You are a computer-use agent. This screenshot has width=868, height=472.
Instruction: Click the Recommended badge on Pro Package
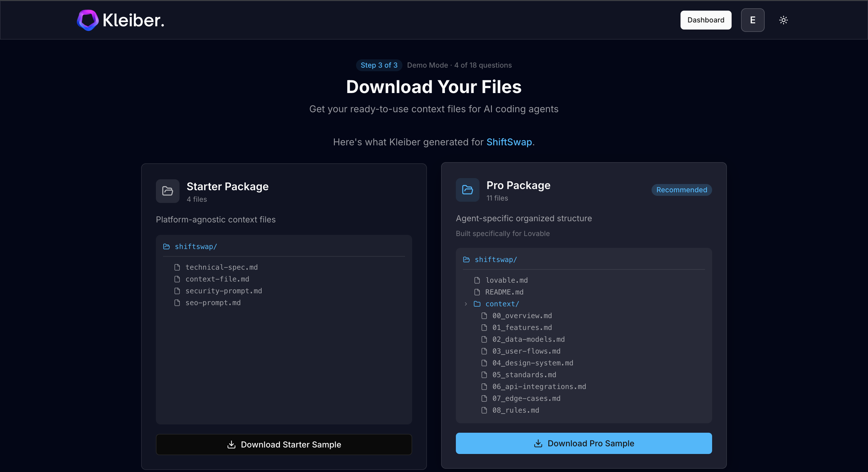click(x=681, y=189)
